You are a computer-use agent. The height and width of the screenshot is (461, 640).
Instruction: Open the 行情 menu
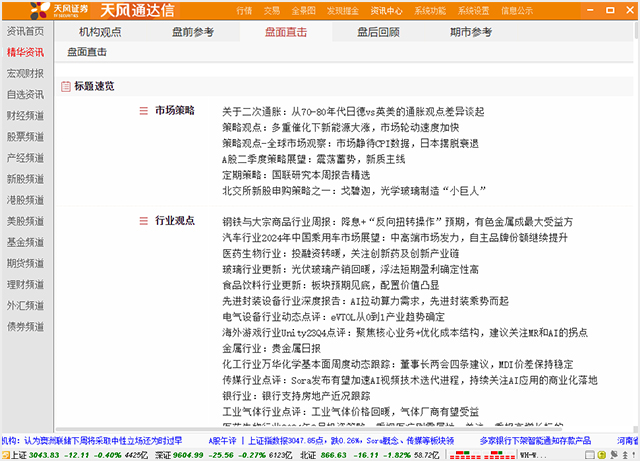[244, 11]
